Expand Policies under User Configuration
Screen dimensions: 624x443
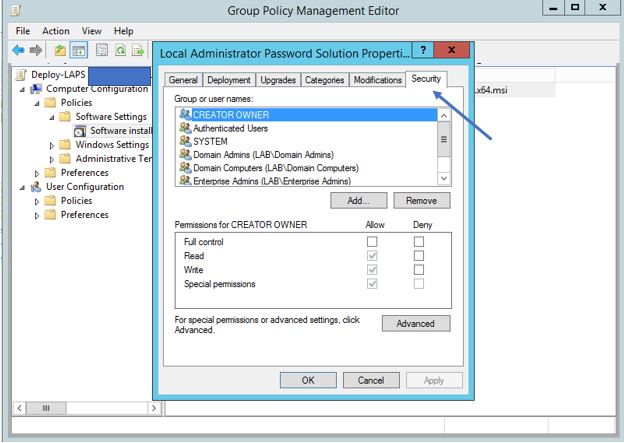click(x=37, y=202)
